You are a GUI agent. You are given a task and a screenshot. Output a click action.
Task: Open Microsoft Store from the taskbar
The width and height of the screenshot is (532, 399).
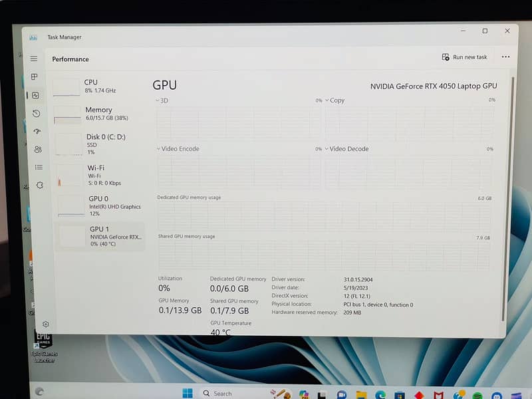(400, 395)
